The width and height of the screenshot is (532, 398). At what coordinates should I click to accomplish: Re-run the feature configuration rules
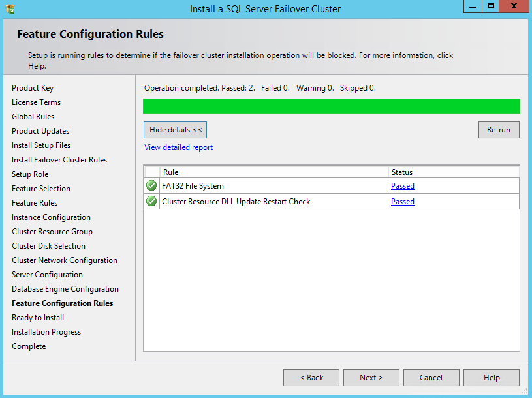click(x=498, y=130)
